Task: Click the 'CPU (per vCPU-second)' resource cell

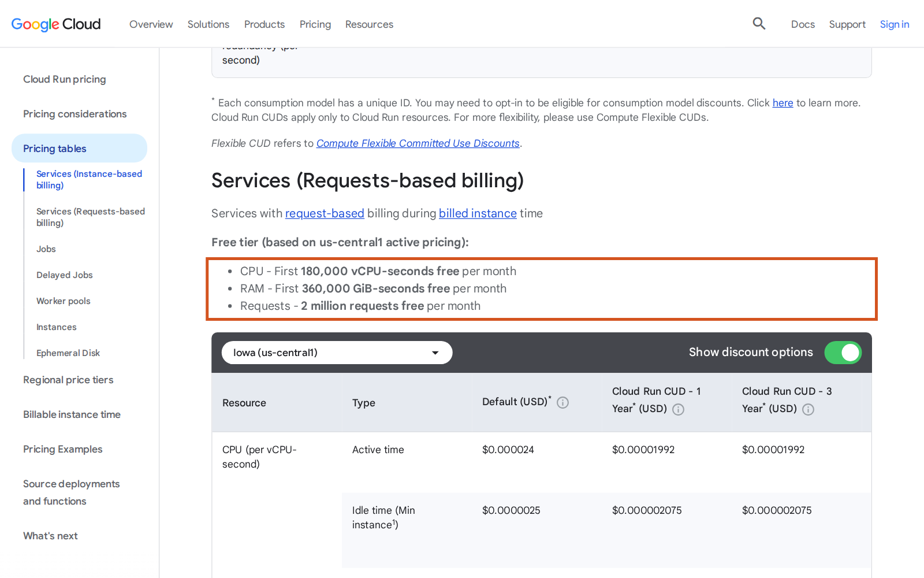Action: pyautogui.click(x=259, y=457)
